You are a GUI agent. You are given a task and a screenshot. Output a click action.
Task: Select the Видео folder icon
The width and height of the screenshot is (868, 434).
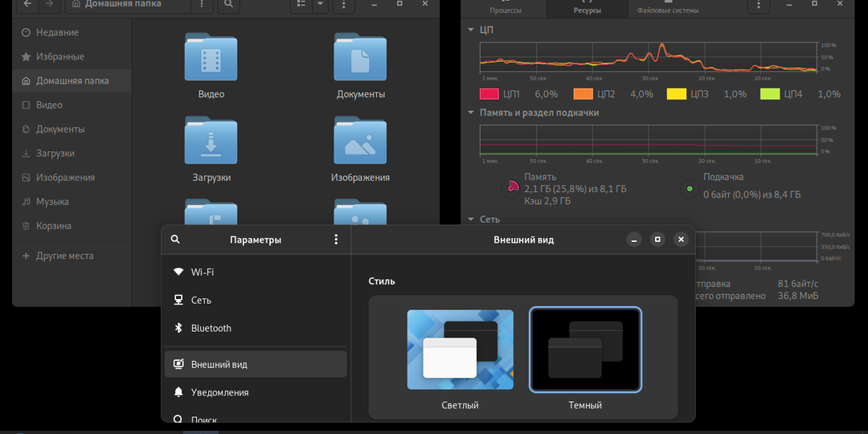(x=211, y=57)
